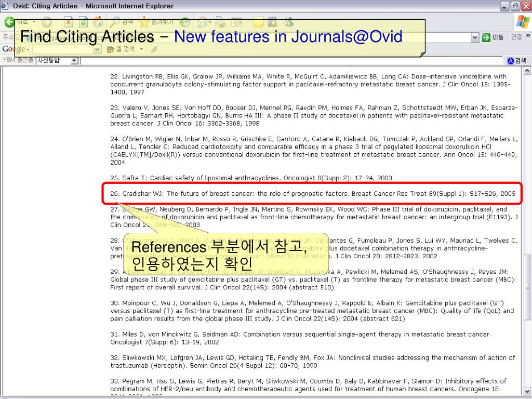
Task: Restore down the Internet Explorer window
Action: pos(515,6)
